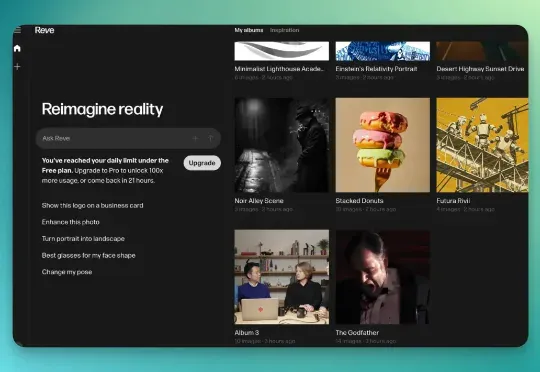The height and width of the screenshot is (372, 540).
Task: Click 'Einstein's Relativity Portrait' title text
Action: [x=376, y=69]
